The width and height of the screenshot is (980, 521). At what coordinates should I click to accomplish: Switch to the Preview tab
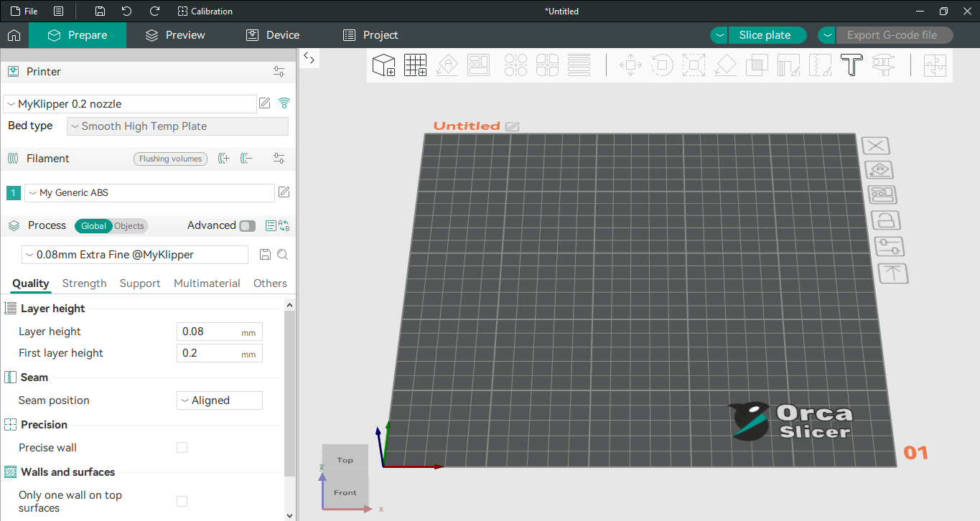[174, 35]
